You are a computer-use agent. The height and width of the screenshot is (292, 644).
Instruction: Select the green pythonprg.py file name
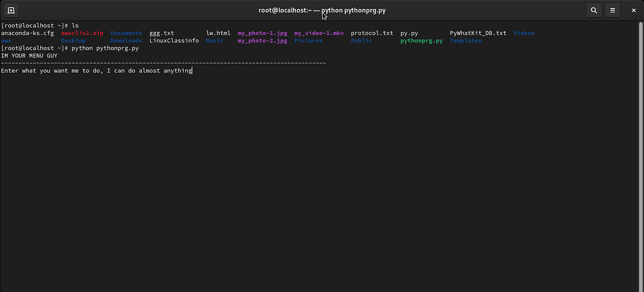coord(421,41)
